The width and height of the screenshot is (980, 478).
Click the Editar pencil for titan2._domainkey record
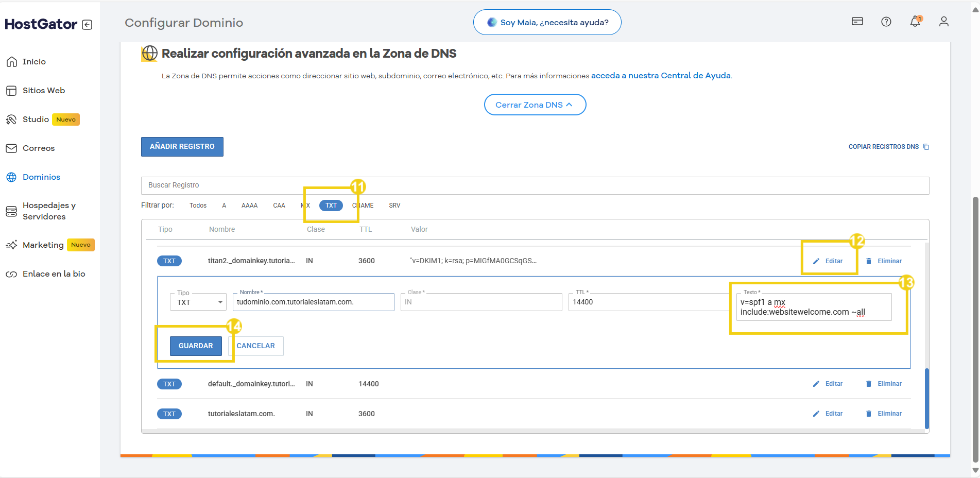828,261
